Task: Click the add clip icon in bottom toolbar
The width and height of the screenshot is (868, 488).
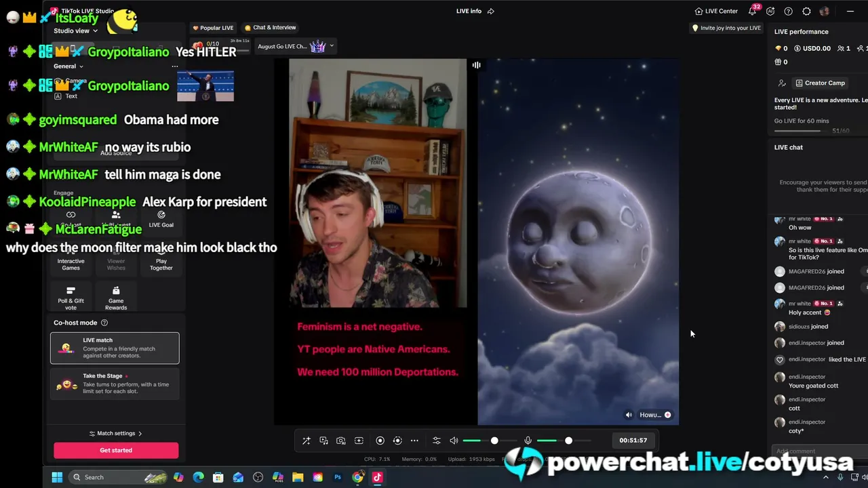Action: click(x=359, y=441)
